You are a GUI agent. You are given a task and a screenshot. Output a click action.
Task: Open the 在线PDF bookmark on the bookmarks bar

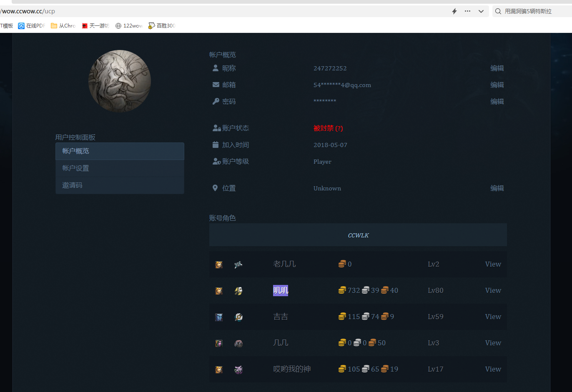(x=31, y=25)
